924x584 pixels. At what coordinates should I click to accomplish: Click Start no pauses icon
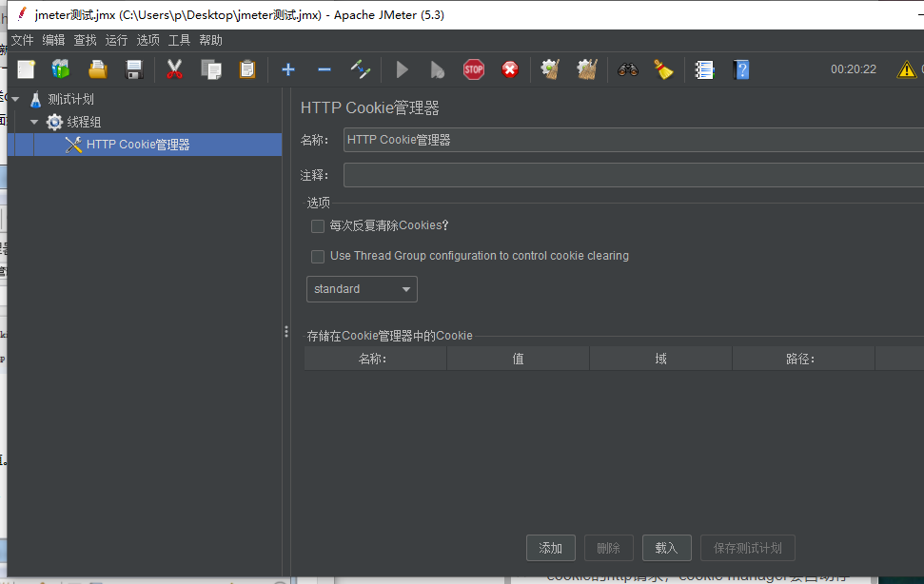click(x=437, y=69)
